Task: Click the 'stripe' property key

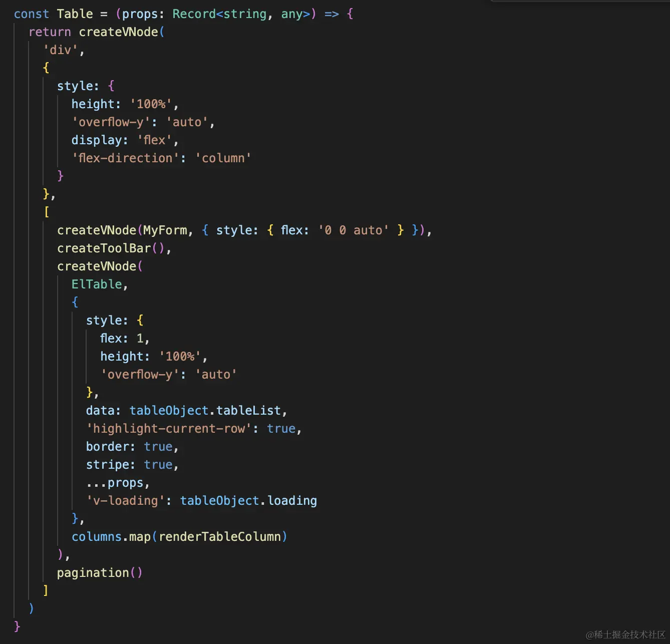Action: tap(108, 465)
